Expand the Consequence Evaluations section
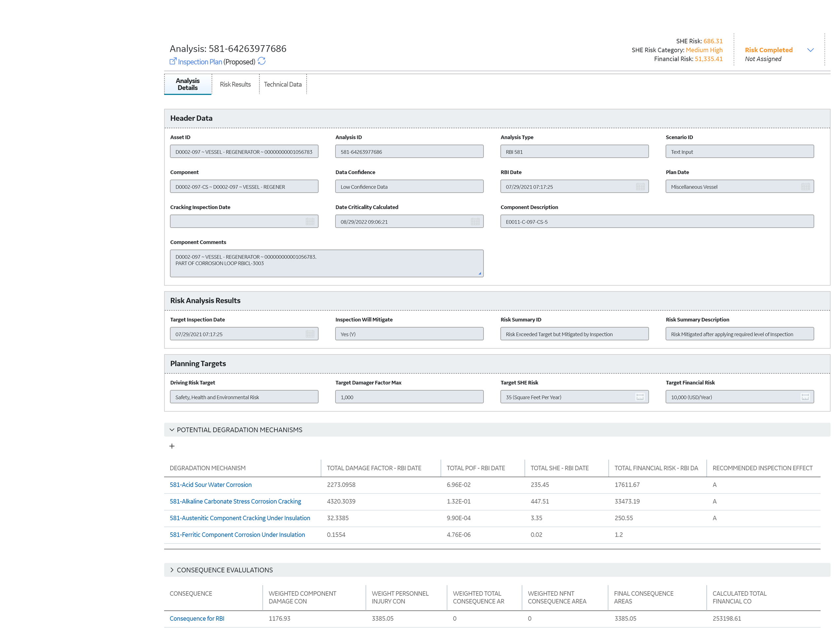840x628 pixels. 172,570
